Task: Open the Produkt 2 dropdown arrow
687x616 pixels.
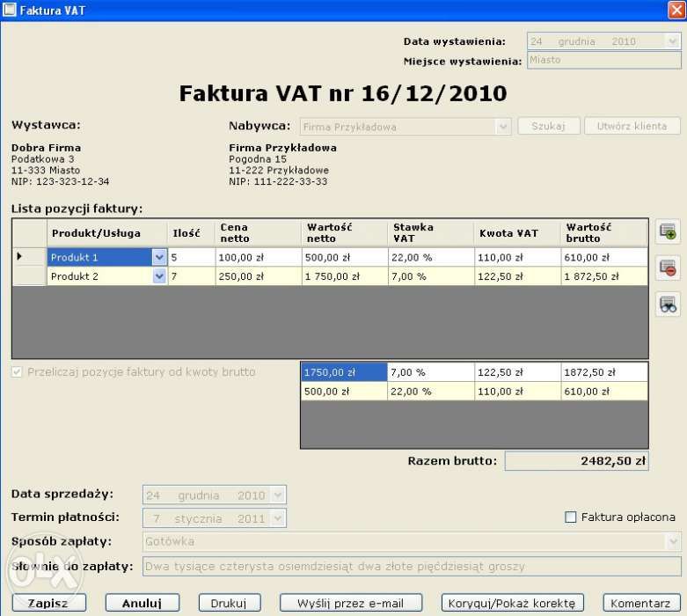Action: [x=159, y=276]
